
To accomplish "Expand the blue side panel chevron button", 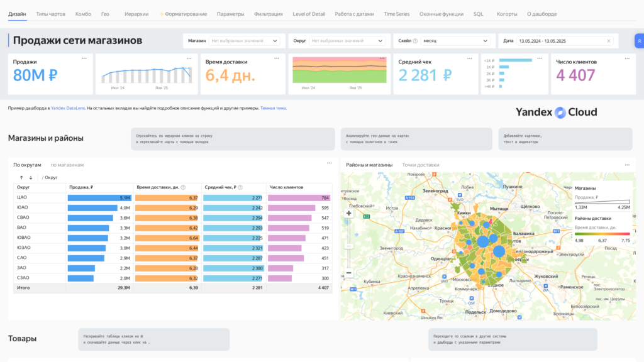I will (x=639, y=41).
